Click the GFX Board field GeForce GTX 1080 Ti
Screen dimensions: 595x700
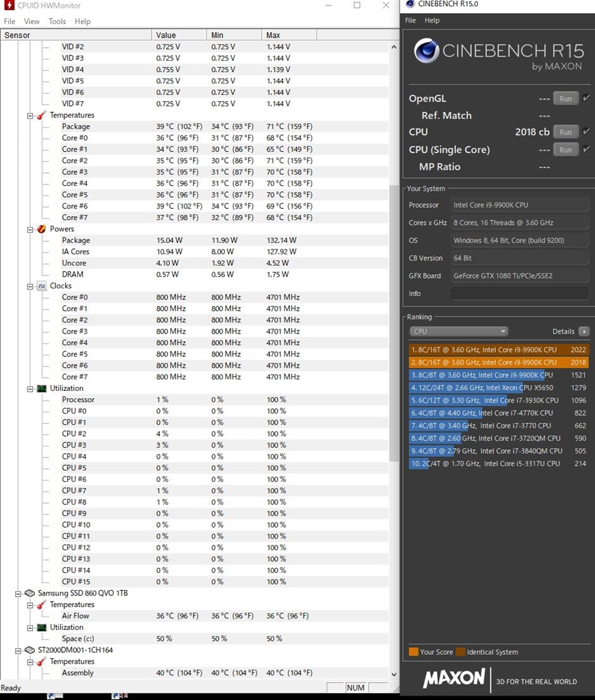pyautogui.click(x=520, y=275)
